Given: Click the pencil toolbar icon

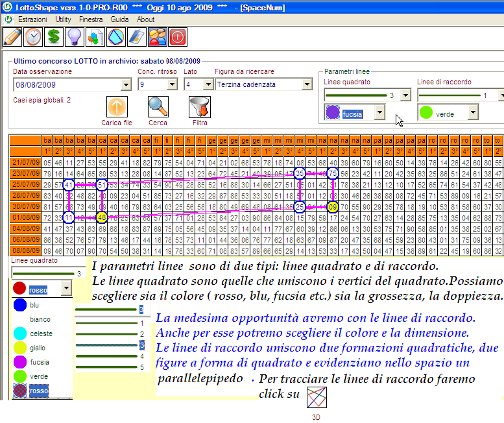Looking at the screenshot, I should click(12, 37).
